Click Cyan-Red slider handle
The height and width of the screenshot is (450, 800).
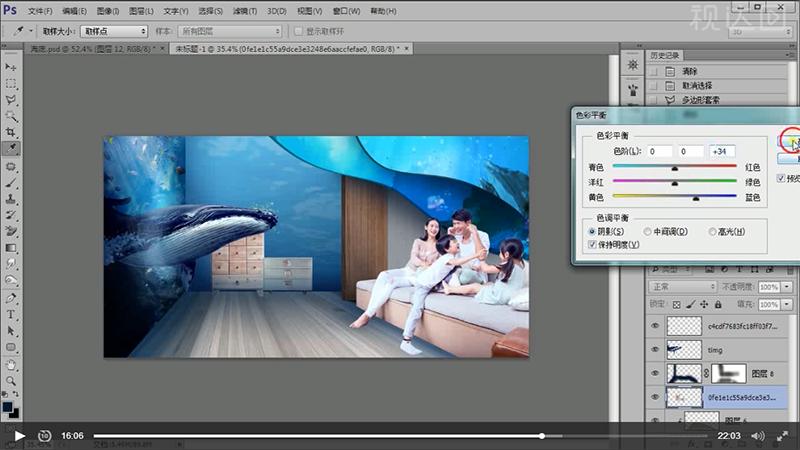[675, 168]
